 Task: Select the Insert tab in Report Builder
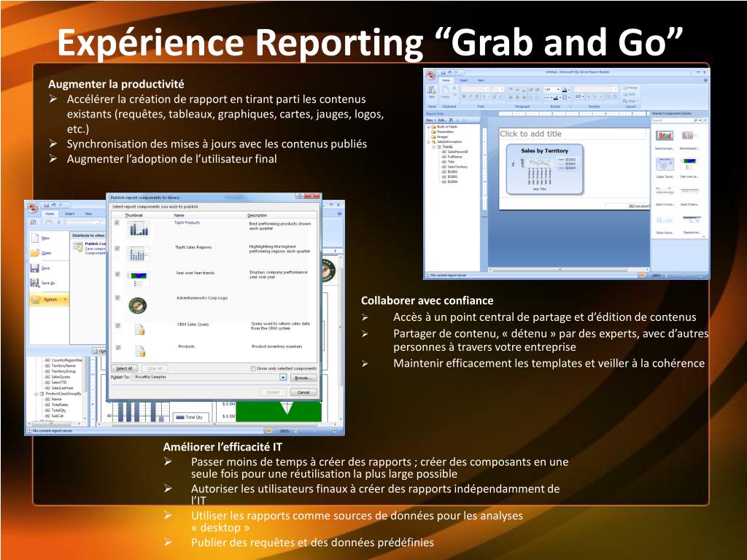pos(463,80)
